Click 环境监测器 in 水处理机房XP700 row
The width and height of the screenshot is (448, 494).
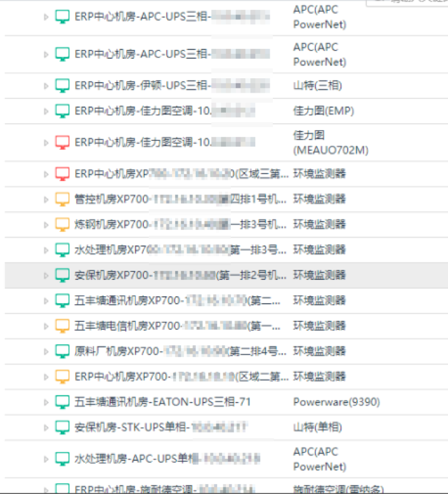[320, 250]
